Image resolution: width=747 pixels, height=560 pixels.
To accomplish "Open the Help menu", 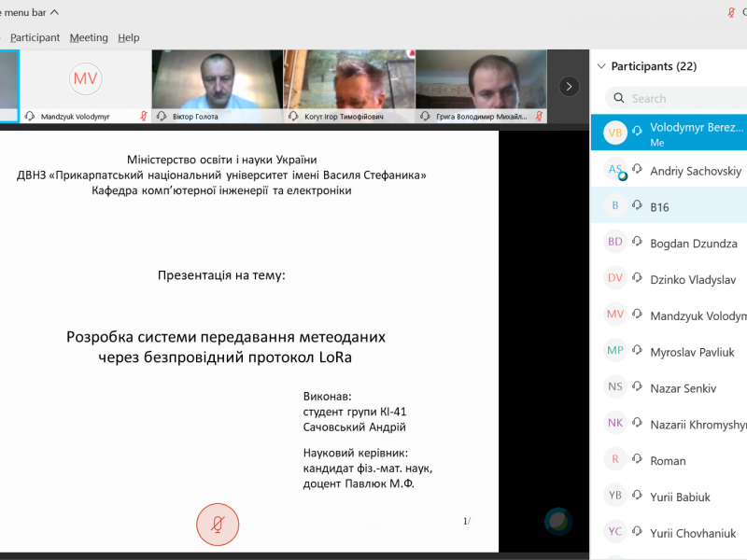I will [x=129, y=37].
